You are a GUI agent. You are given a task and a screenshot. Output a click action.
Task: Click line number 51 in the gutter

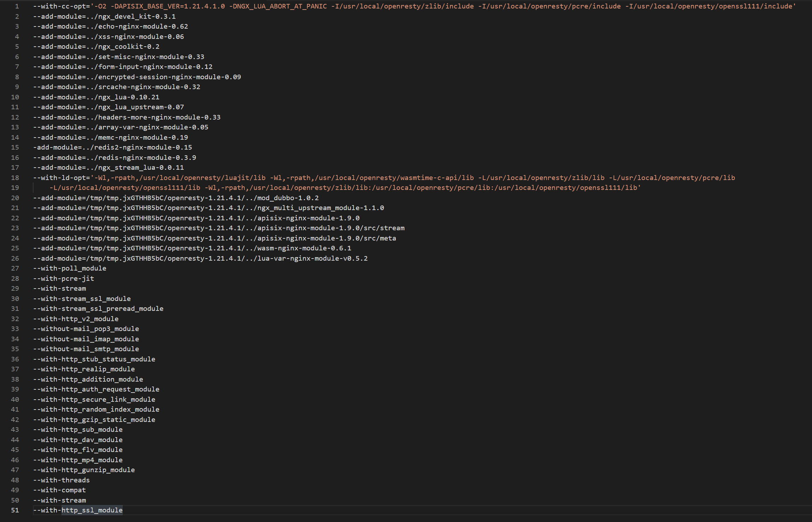15,510
